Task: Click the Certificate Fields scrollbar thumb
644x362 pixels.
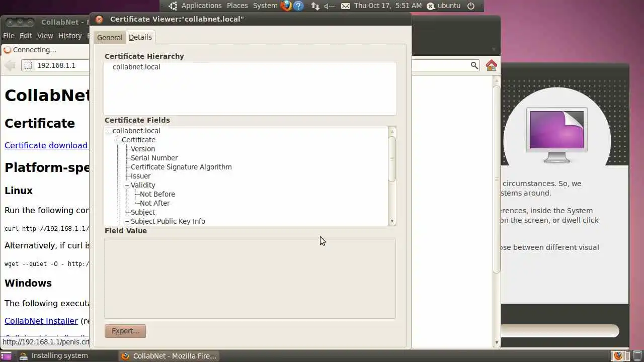Action: 392,159
